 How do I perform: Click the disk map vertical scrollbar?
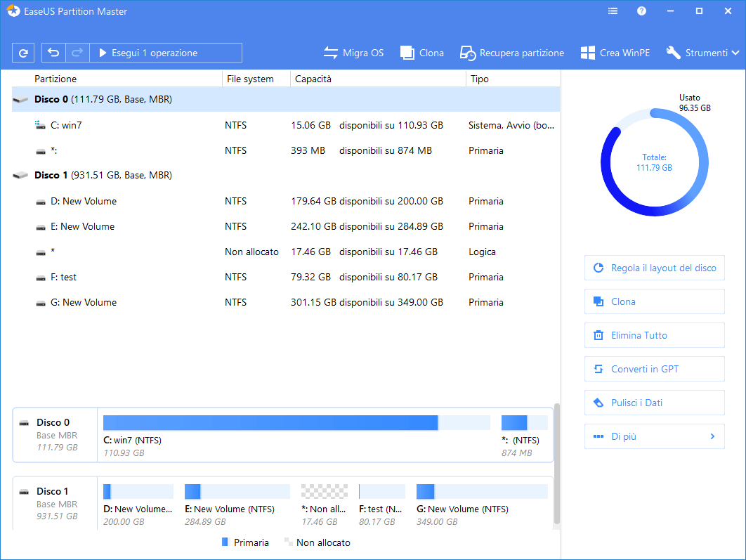[556, 464]
